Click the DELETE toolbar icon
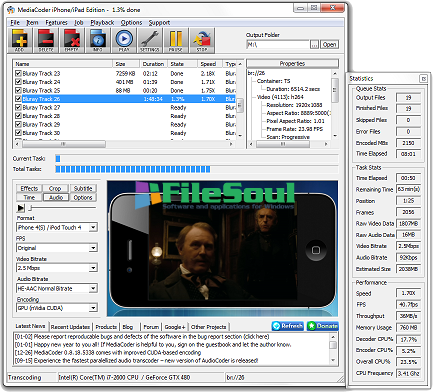 coord(46,40)
